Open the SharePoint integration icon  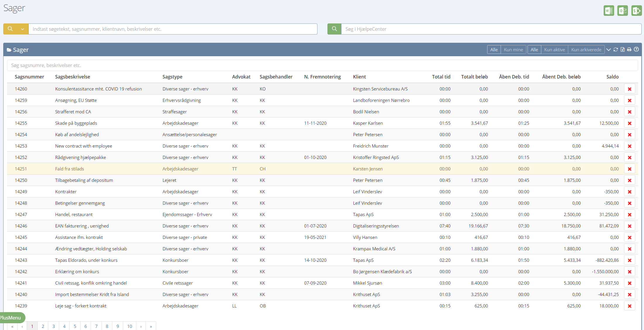point(636,11)
